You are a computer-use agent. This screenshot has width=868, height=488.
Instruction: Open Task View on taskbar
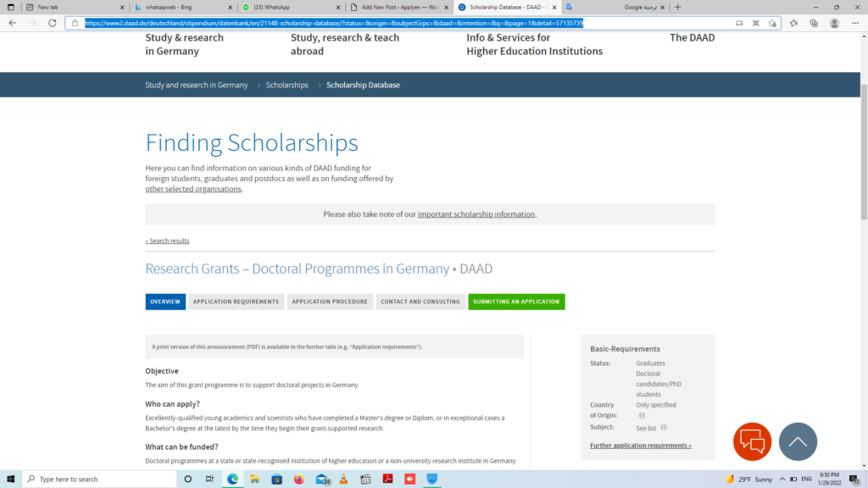[210, 480]
